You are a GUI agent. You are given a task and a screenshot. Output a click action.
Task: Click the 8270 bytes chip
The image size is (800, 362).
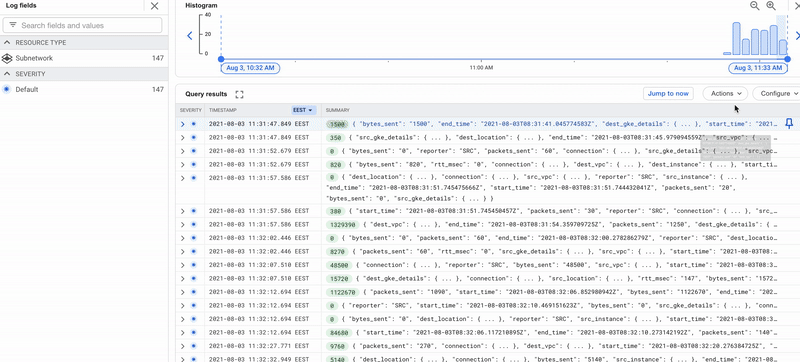click(337, 251)
